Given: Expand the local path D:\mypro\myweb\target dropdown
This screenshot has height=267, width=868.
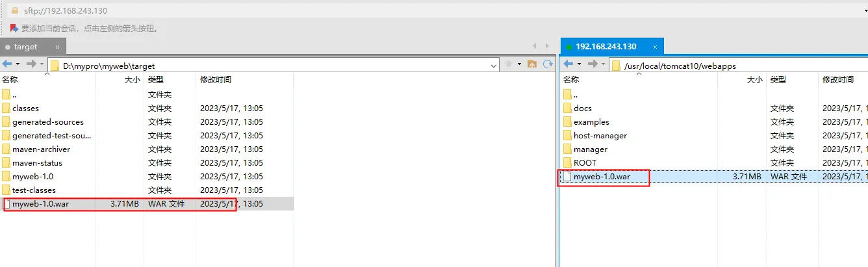Looking at the screenshot, I should click(x=494, y=65).
